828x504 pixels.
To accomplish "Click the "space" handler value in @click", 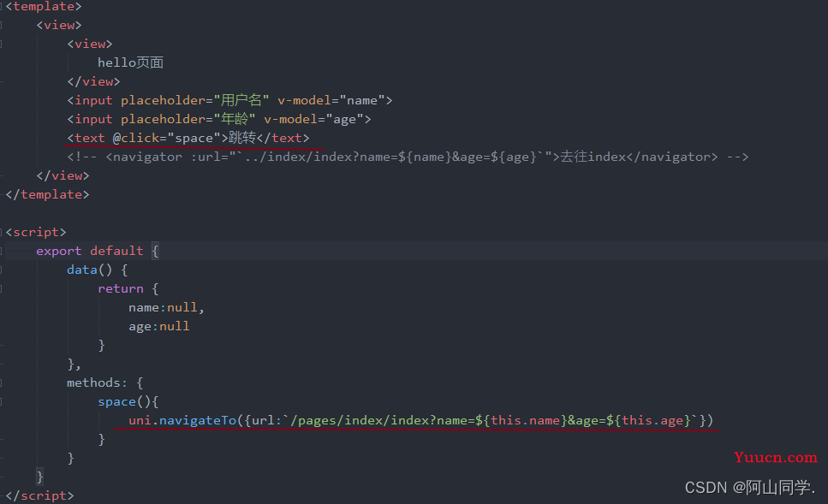I will coord(194,139).
